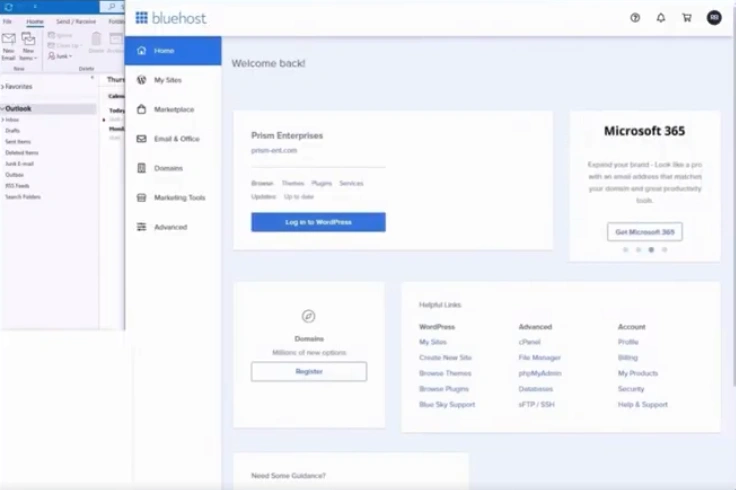Select Home in Bluehost sidebar
This screenshot has width=736, height=490.
173,51
